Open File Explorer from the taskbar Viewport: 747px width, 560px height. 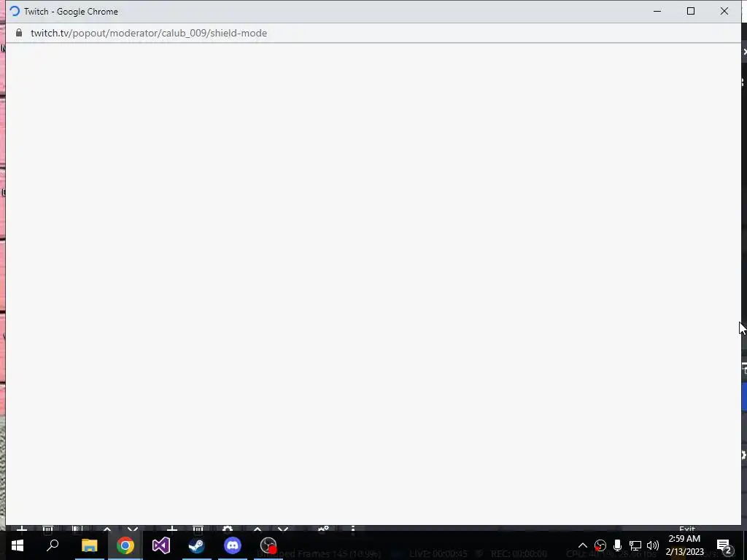(89, 545)
